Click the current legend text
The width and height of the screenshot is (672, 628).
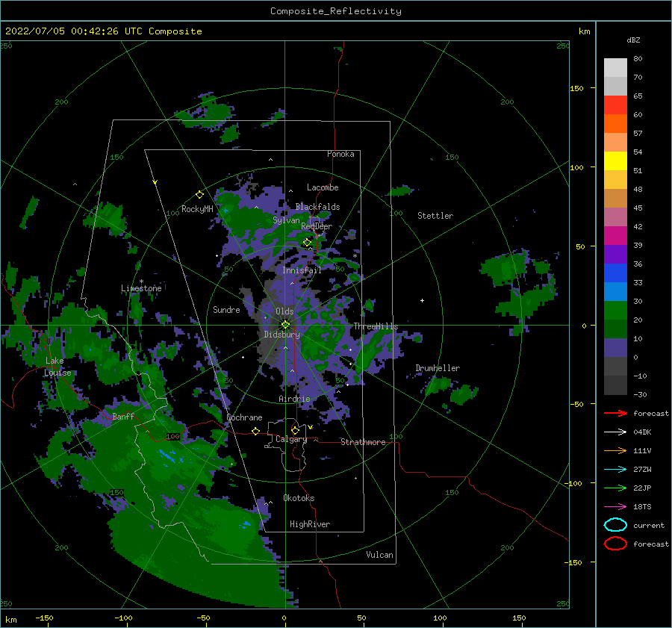[x=649, y=525]
